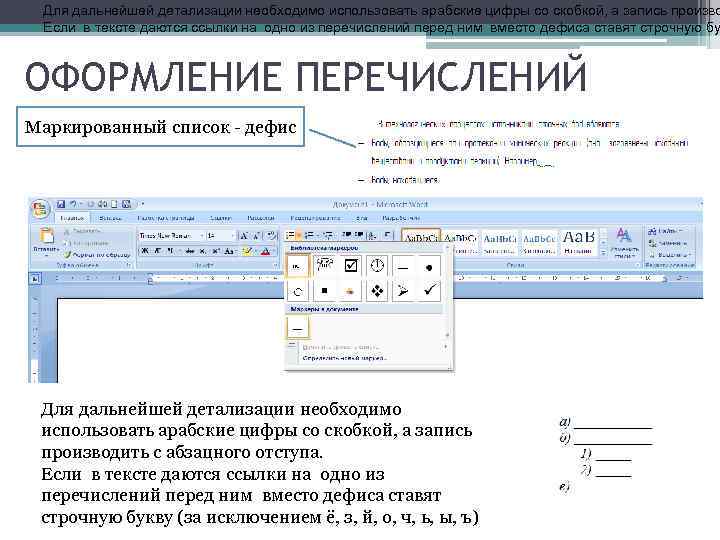Choose the dash bullet in library
Image resolution: width=720 pixels, height=540 pixels.
tap(403, 266)
